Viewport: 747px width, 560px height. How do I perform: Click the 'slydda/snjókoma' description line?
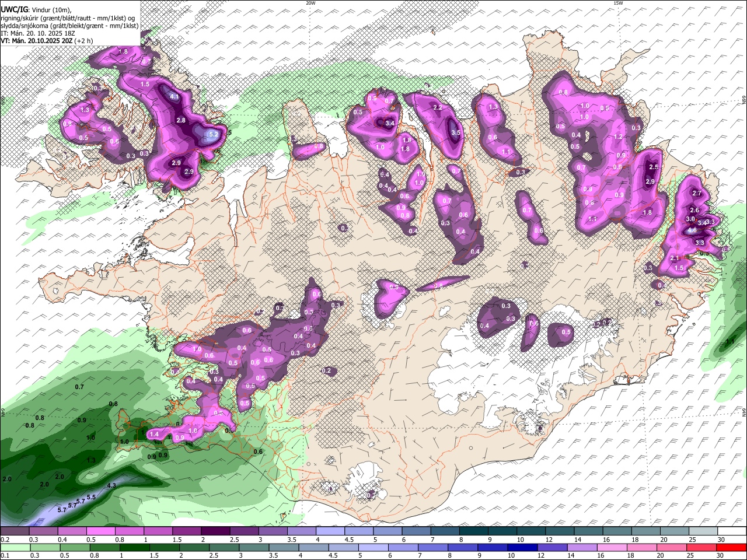[69, 26]
